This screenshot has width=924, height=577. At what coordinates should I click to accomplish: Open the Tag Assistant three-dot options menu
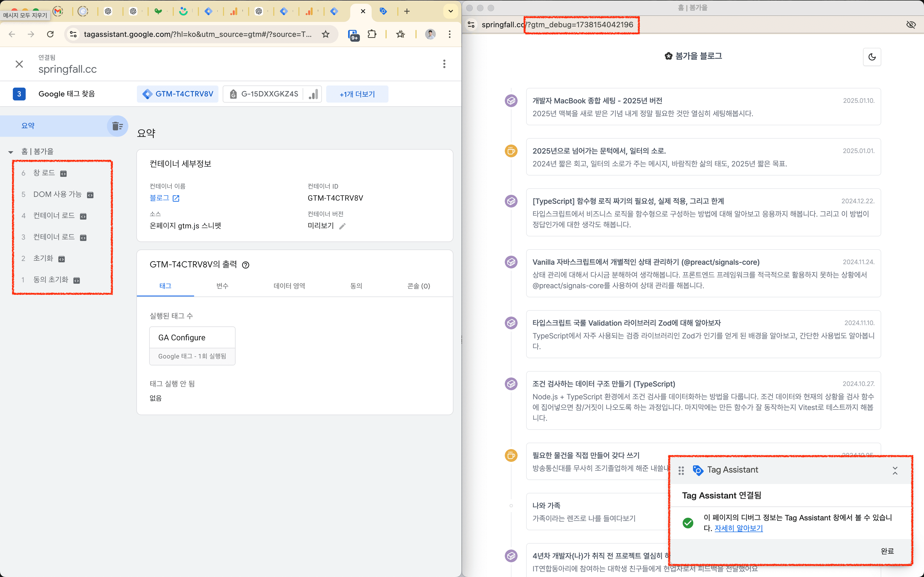[444, 64]
